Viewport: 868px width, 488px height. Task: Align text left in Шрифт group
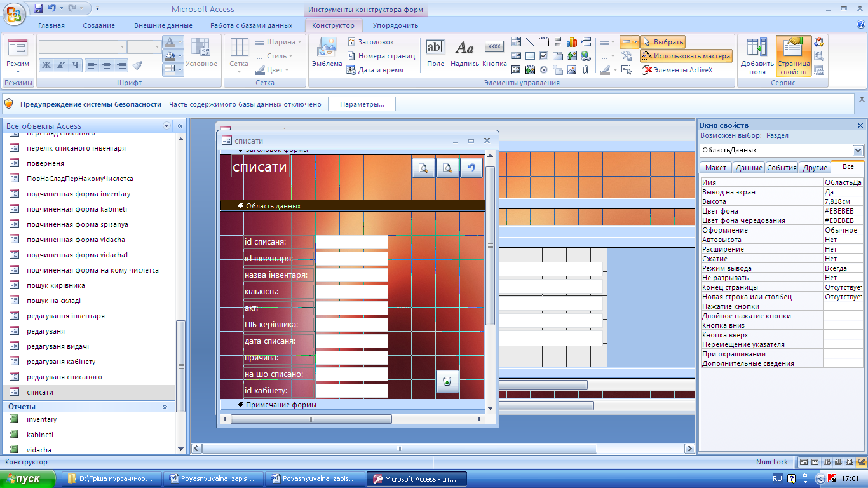92,65
